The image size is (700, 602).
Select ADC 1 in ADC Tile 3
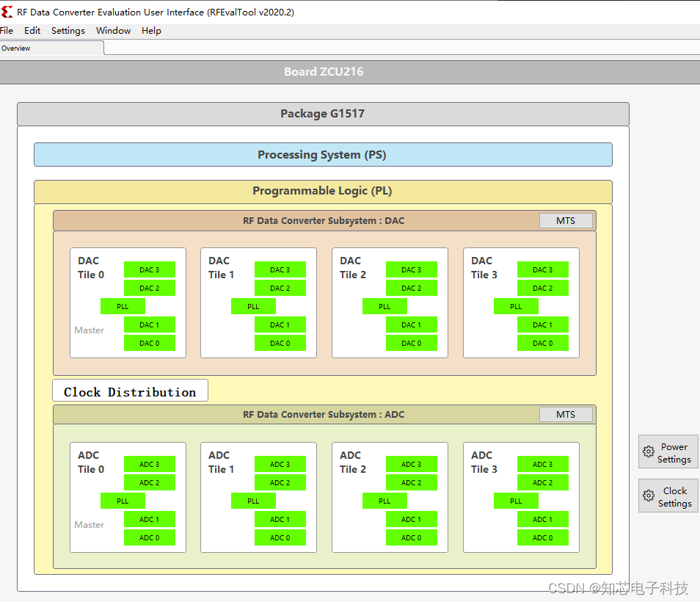pyautogui.click(x=542, y=519)
